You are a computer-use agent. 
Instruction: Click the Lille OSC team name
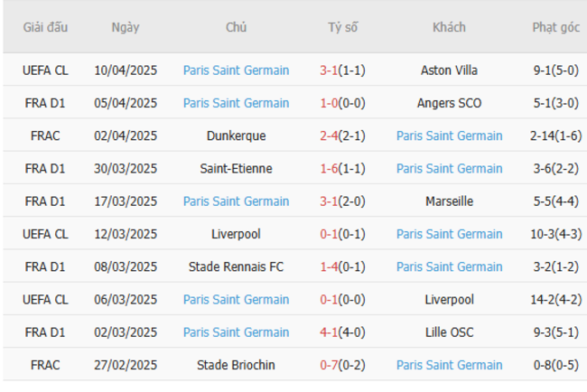(x=449, y=332)
